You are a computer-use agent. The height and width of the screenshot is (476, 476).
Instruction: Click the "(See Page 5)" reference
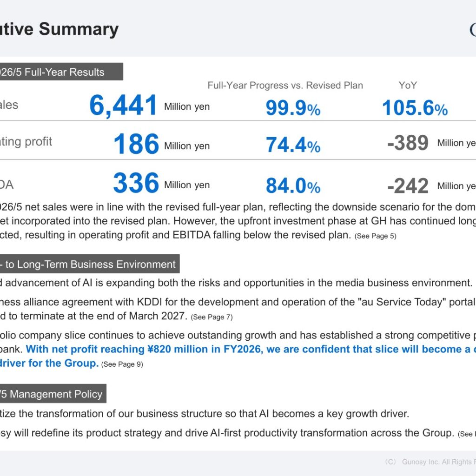[376, 236]
